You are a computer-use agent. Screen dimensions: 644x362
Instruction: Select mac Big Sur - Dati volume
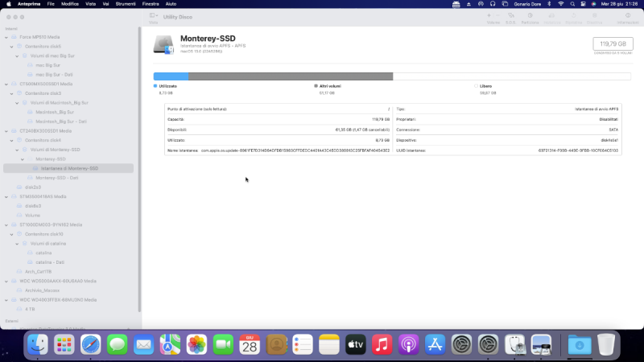pyautogui.click(x=54, y=75)
